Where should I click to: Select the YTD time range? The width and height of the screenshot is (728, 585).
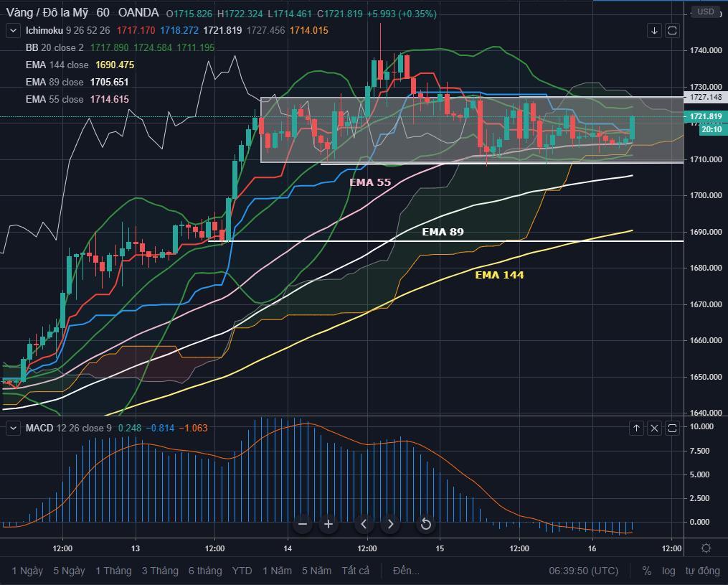(242, 571)
